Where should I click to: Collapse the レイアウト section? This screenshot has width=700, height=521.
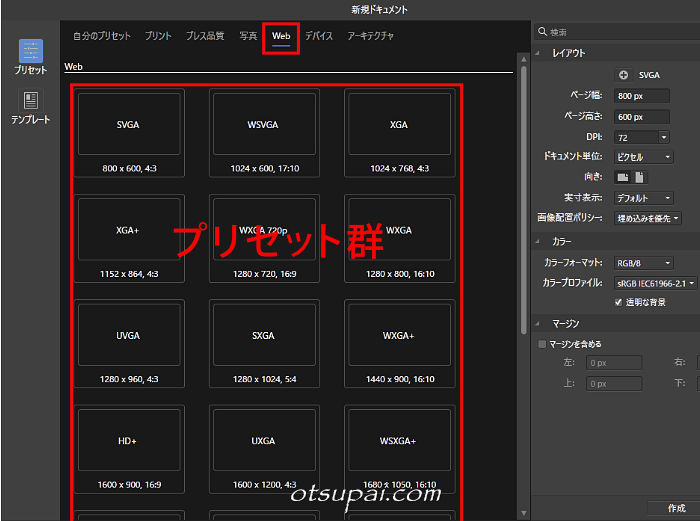pyautogui.click(x=541, y=53)
